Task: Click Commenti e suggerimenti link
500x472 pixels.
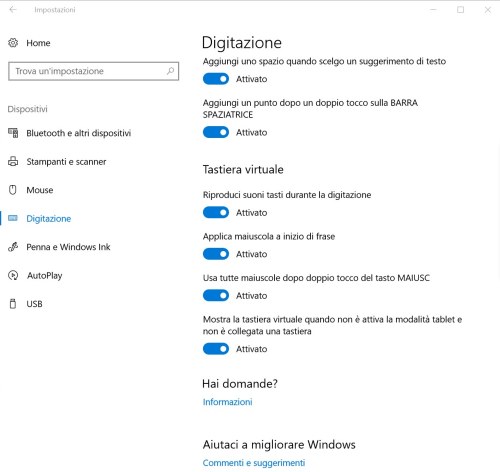Action: [x=254, y=463]
